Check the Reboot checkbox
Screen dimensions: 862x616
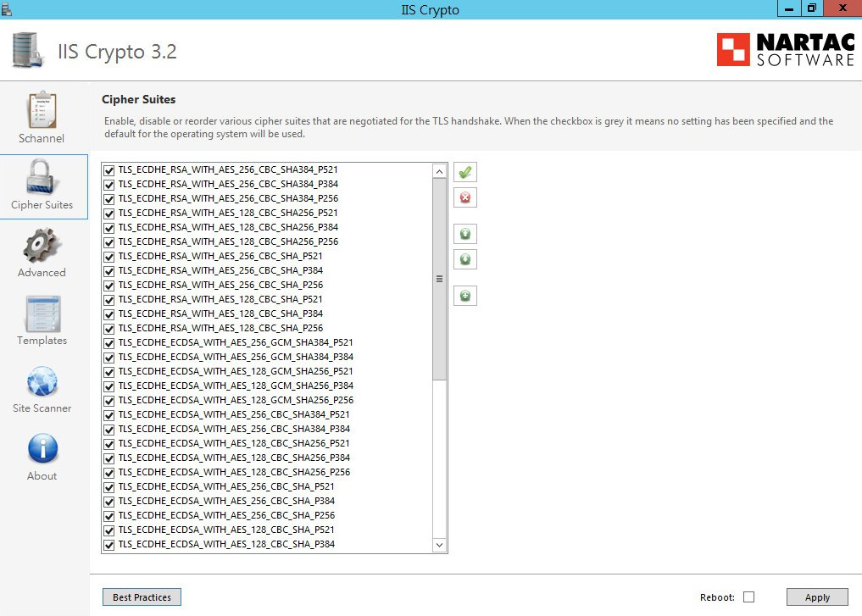pos(748,597)
